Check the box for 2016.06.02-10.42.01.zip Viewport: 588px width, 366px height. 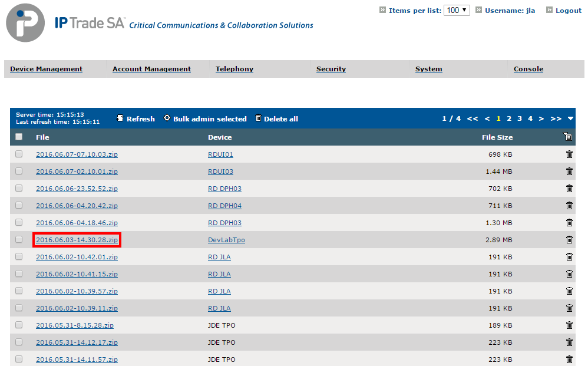coord(19,256)
